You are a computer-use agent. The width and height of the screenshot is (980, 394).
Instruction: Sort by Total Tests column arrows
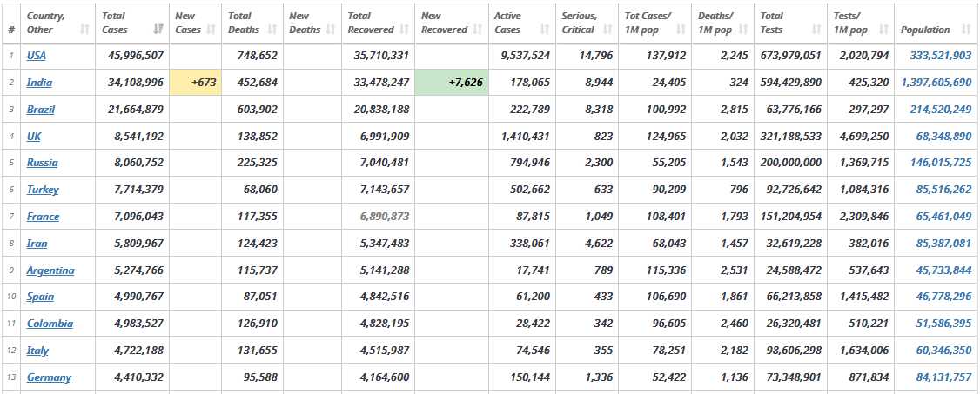pos(816,30)
